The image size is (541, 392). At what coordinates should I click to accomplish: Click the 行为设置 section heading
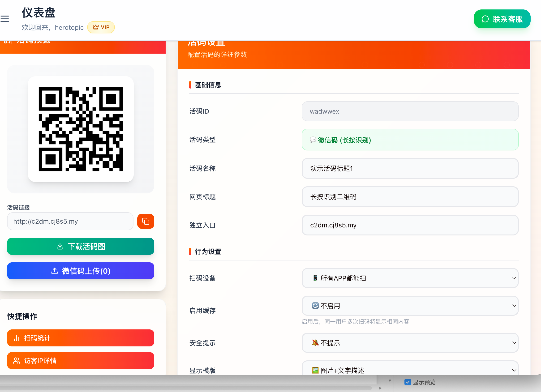point(208,251)
